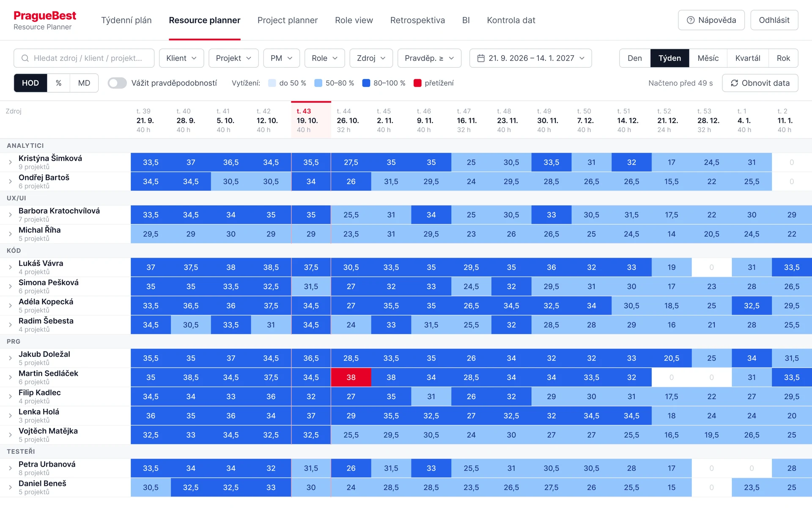Open the Projekt filter dropdown
Image resolution: width=812 pixels, height=508 pixels.
[x=233, y=58]
